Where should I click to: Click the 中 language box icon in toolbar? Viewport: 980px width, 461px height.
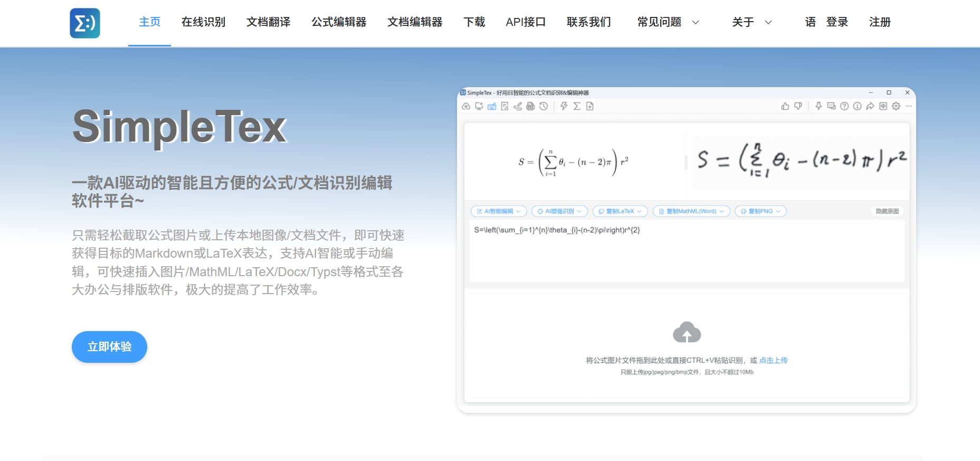[x=883, y=106]
